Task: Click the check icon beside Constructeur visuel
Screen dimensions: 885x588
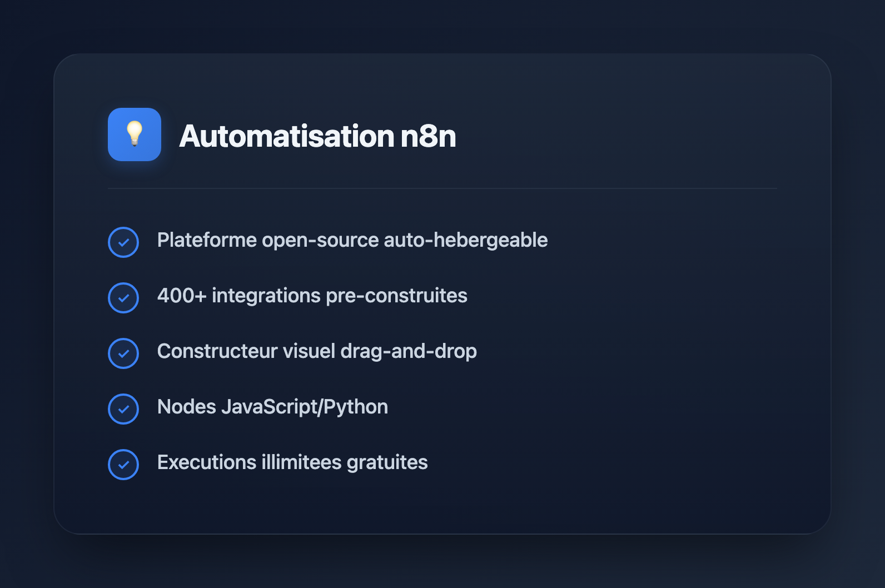Action: click(x=123, y=353)
